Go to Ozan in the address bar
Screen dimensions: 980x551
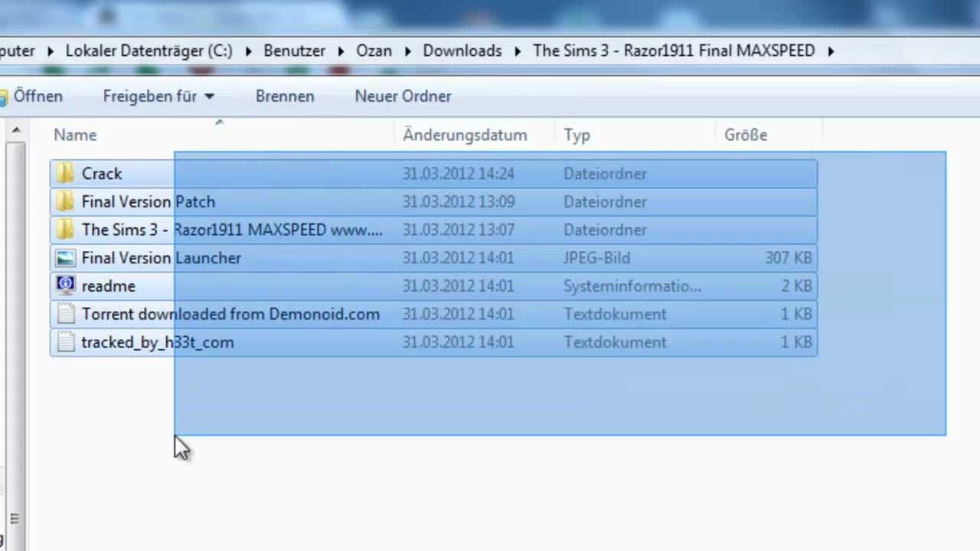[374, 51]
